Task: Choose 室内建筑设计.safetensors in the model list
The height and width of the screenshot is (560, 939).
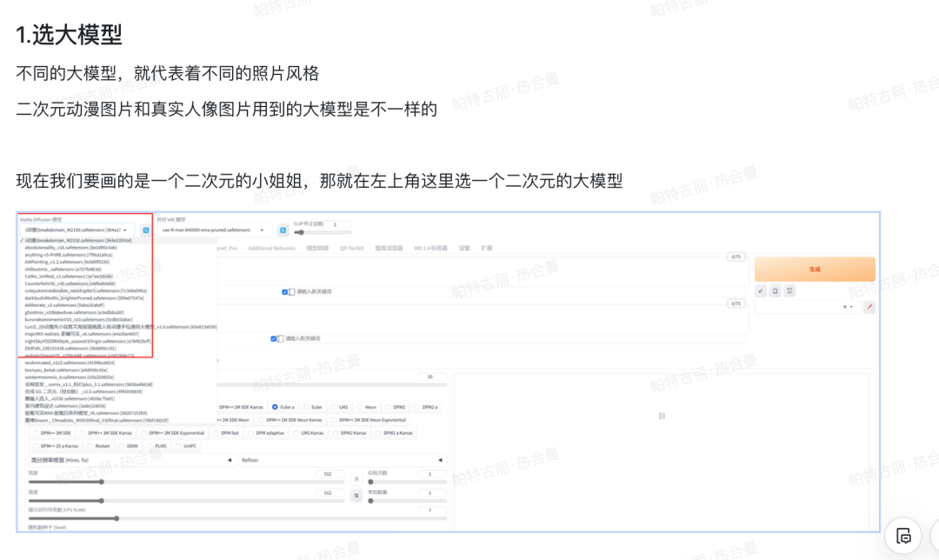Action: click(64, 406)
